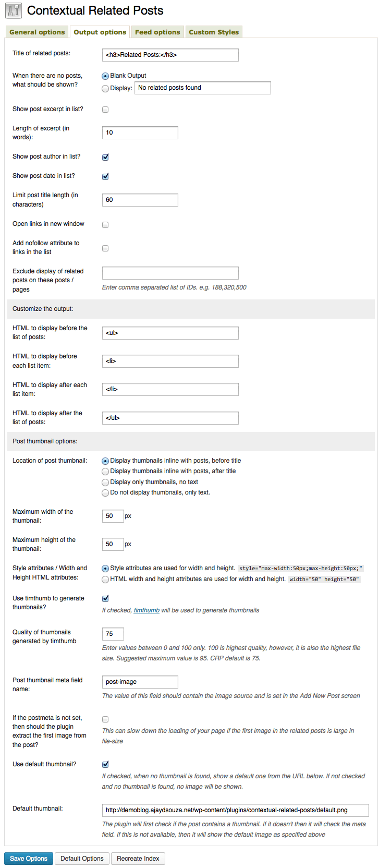Screen dimensions: 379x868
Task: Choose Display only thumbnails, no text
Action: click(105, 483)
